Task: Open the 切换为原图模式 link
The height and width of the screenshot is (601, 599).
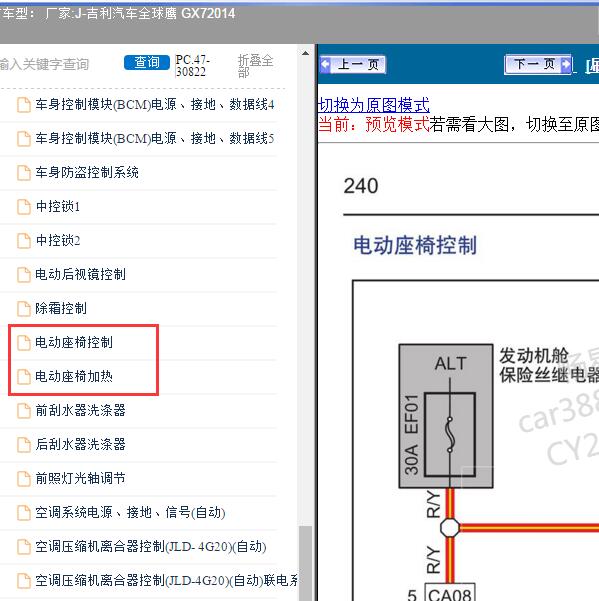Action: [x=374, y=105]
